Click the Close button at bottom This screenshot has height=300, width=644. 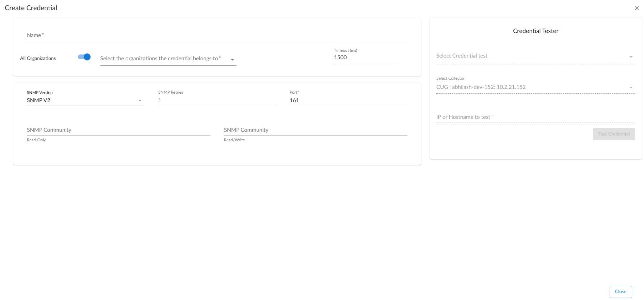[621, 292]
